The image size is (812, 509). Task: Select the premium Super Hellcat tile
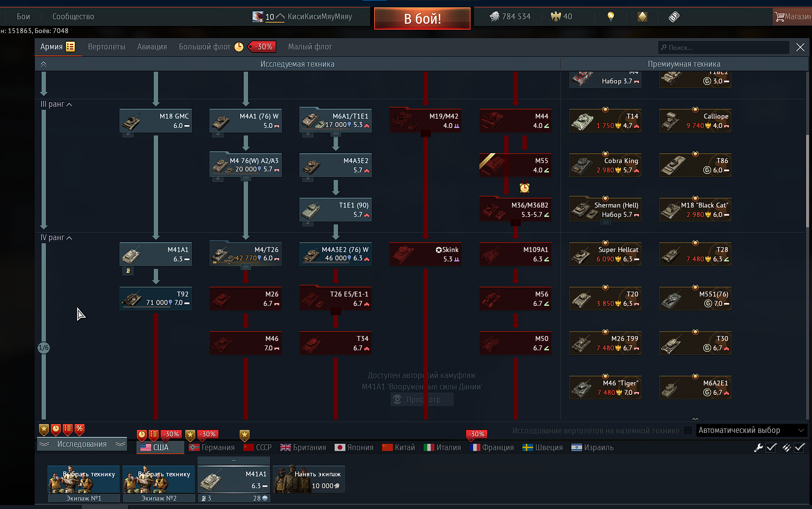(605, 254)
